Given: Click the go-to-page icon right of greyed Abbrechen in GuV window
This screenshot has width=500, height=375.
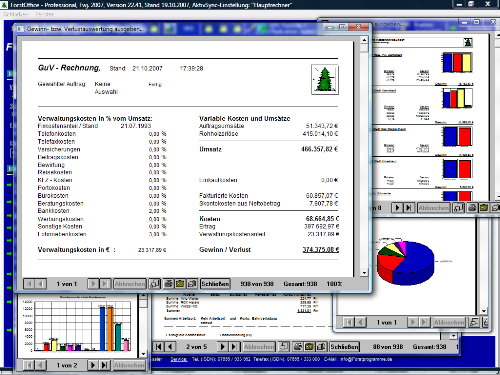Looking at the screenshot, I should click(x=155, y=284).
